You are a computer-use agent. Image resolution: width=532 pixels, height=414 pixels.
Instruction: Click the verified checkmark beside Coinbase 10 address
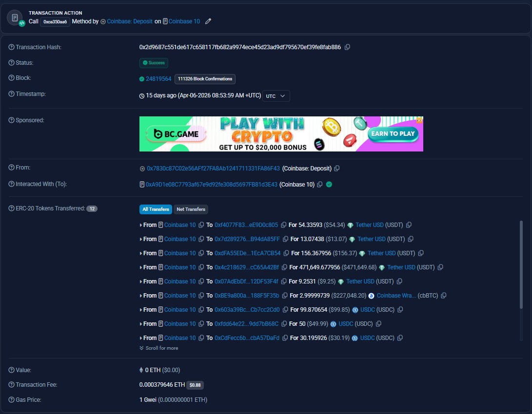pyautogui.click(x=329, y=185)
